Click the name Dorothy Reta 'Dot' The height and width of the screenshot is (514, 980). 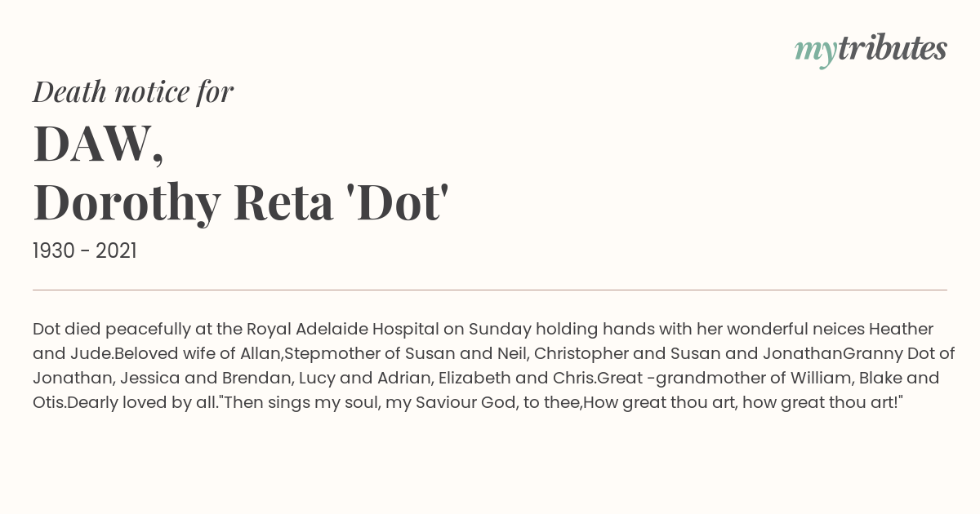[x=241, y=203]
